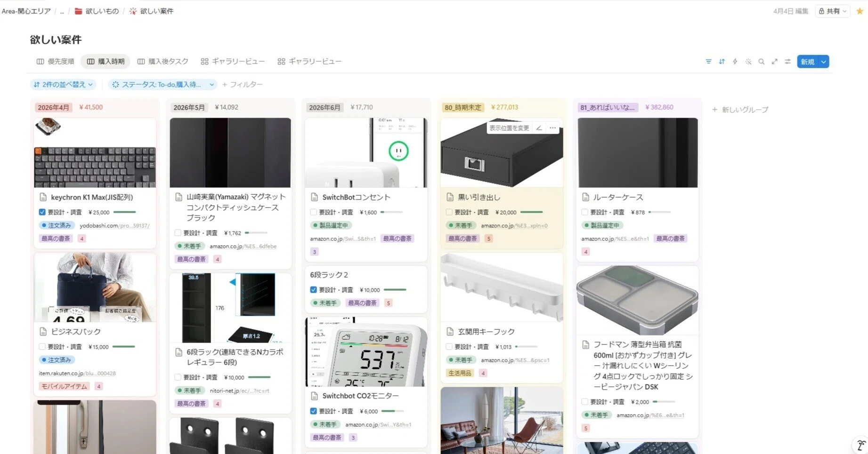This screenshot has width=868, height=454.
Task: Click the page icon of ルーターケース card
Action: (585, 197)
